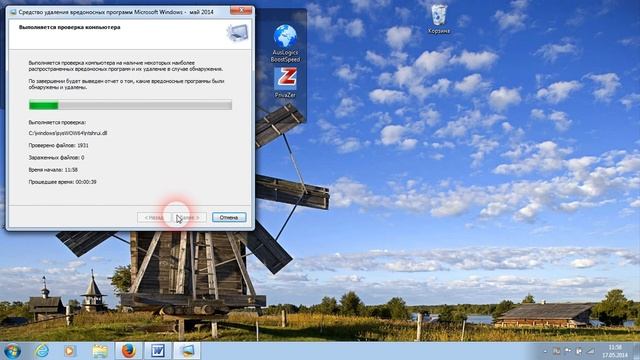Click the malware tool taskbar button
This screenshot has width=640, height=360.
187,351
